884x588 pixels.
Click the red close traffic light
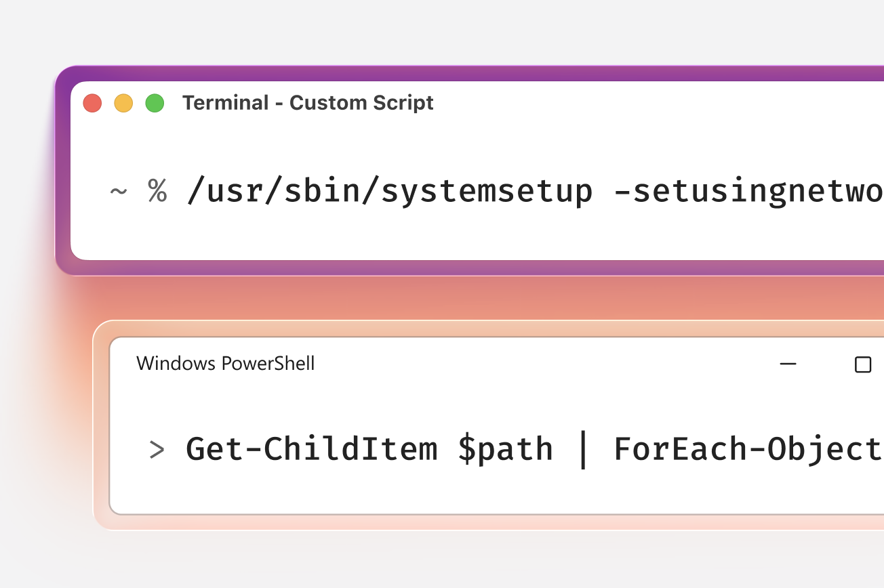click(x=92, y=103)
